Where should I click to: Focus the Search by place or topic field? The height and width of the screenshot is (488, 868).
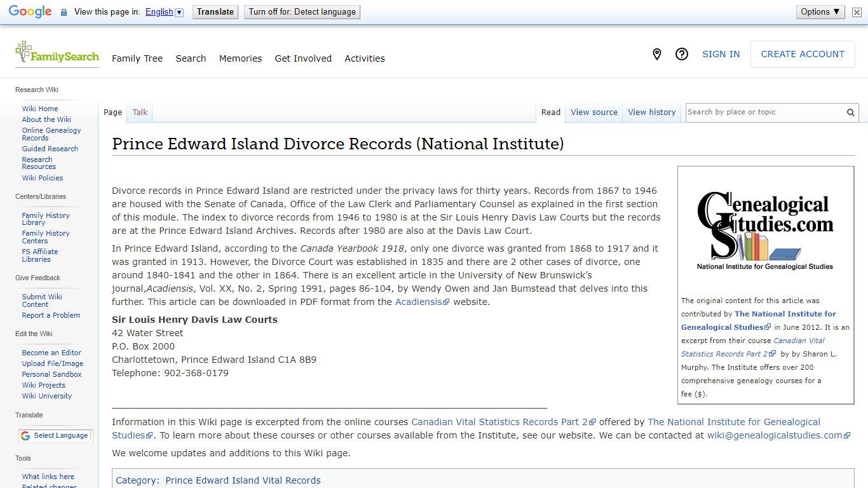click(x=764, y=112)
